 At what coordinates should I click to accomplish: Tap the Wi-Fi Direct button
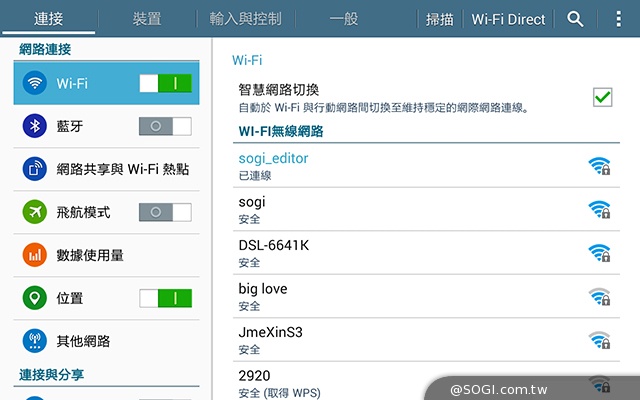(x=508, y=19)
